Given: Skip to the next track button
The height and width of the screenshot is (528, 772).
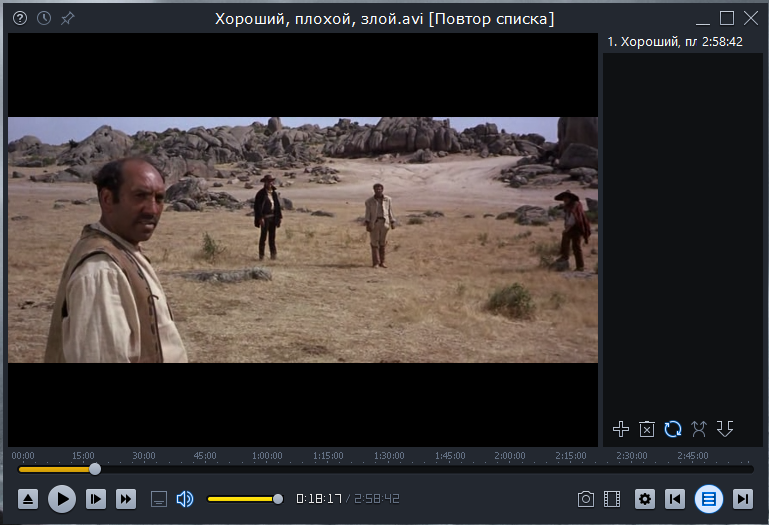Looking at the screenshot, I should click(x=743, y=499).
